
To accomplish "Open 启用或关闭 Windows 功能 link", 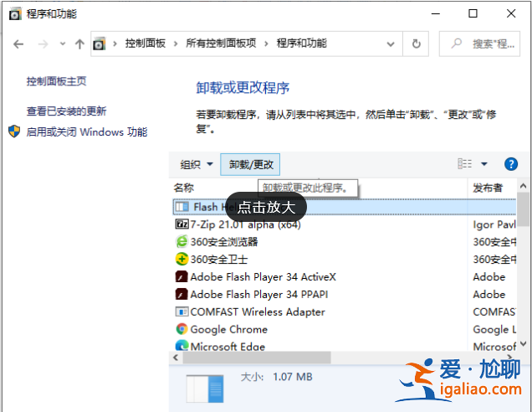I will [87, 131].
